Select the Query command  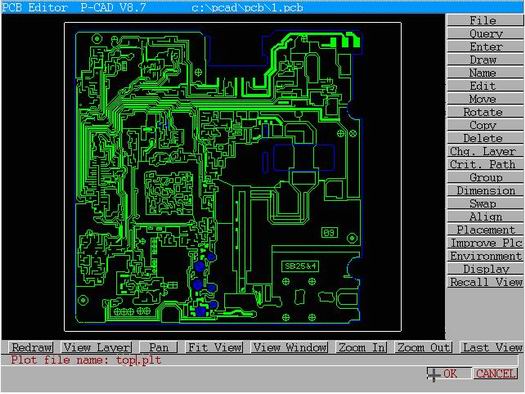click(x=485, y=33)
